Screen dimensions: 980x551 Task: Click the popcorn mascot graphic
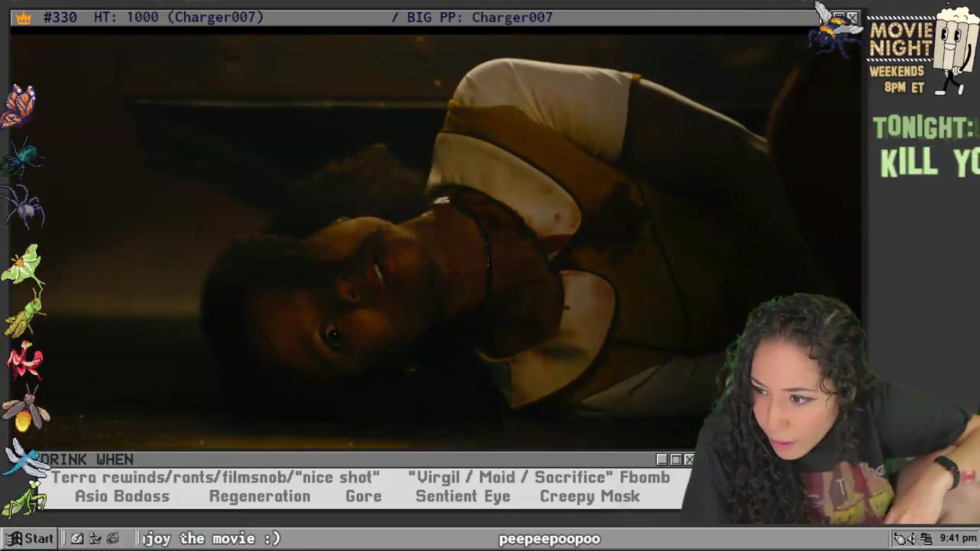(955, 50)
